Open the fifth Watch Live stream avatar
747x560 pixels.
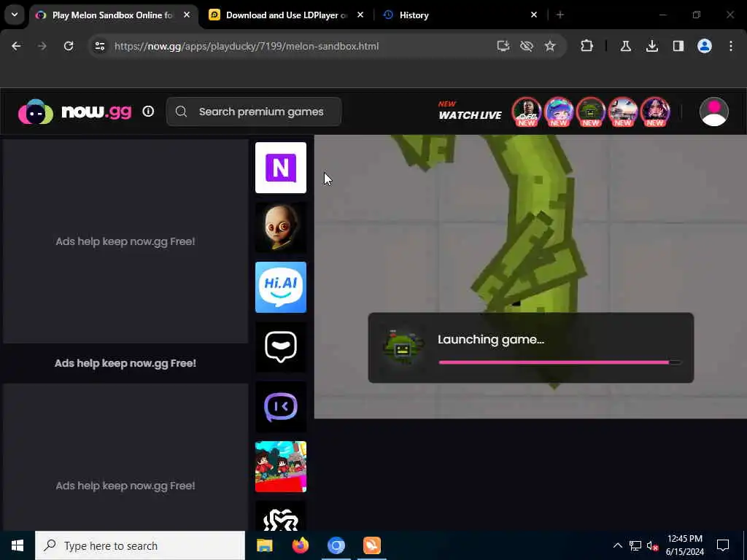tap(655, 112)
